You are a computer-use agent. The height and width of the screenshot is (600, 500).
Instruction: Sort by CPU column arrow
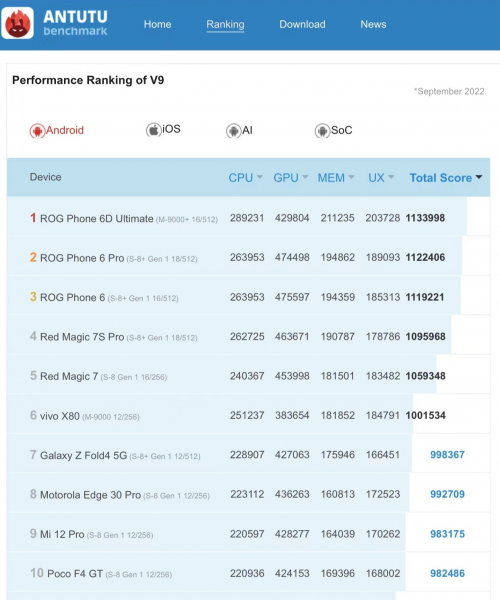[260, 177]
